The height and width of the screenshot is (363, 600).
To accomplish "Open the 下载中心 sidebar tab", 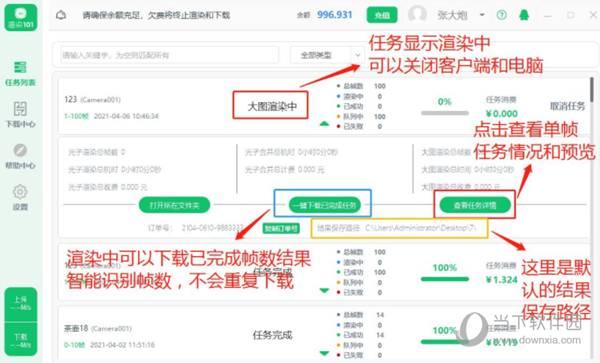I will pyautogui.click(x=20, y=114).
